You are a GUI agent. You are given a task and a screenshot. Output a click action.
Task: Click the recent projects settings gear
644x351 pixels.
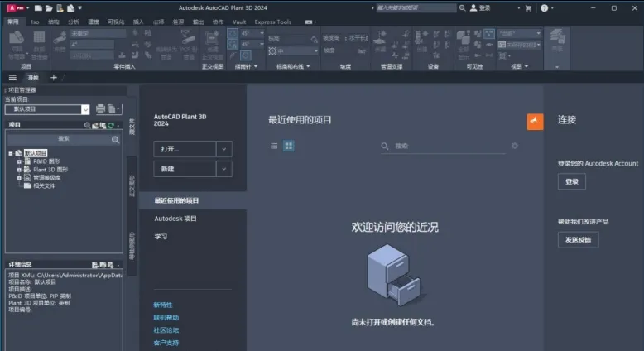point(515,146)
